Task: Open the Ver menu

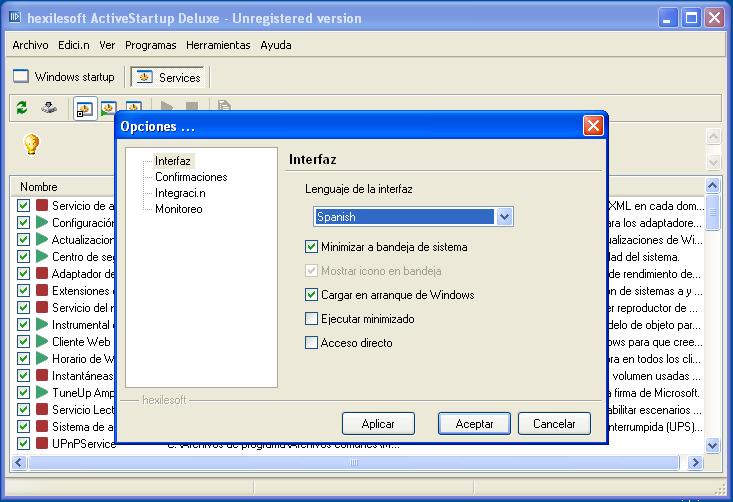Action: [x=107, y=45]
